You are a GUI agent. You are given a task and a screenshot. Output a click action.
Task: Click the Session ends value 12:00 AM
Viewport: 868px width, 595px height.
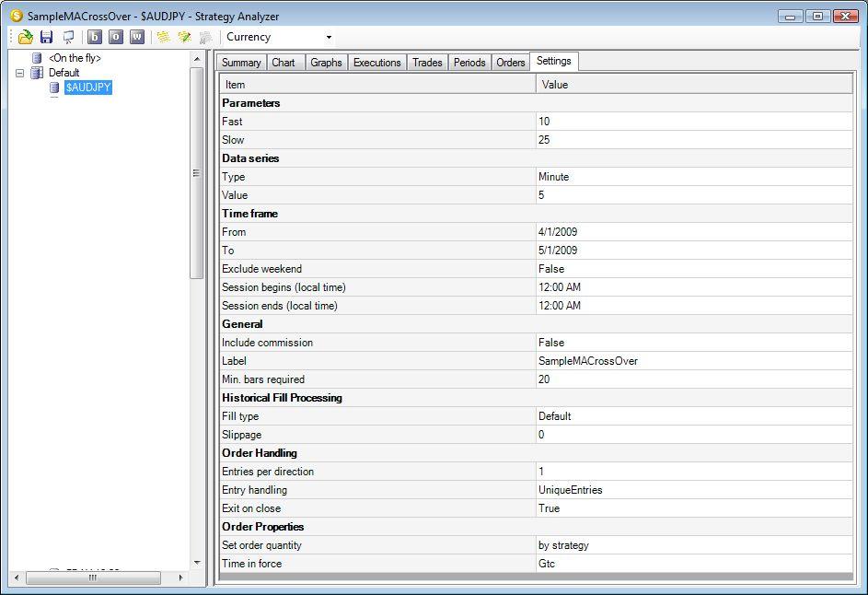point(694,305)
